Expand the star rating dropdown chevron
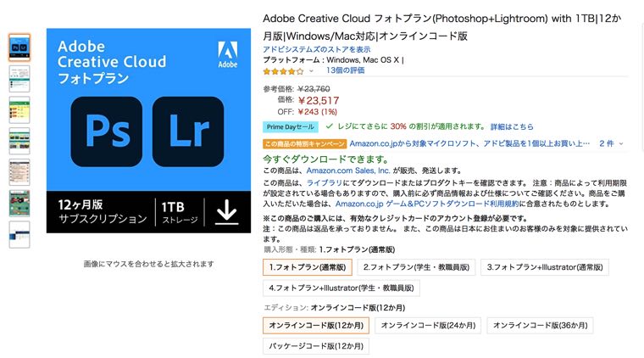Screen dimensions: 644x358 311,71
